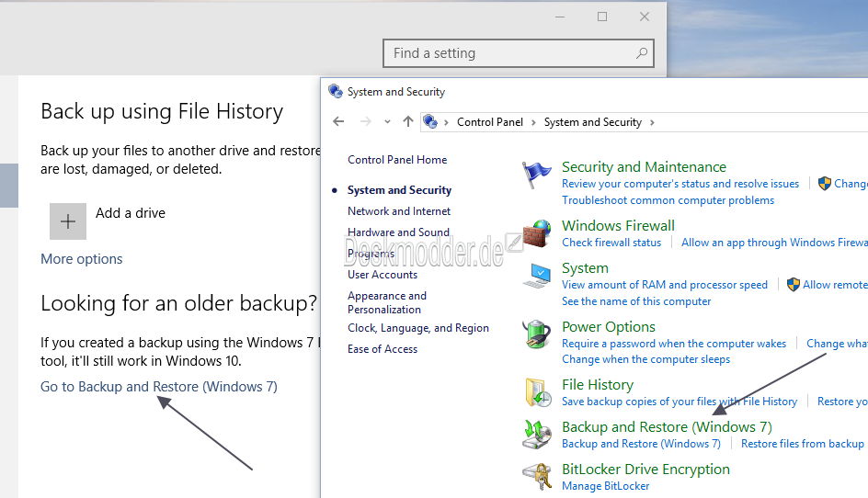Screen dimensions: 868x498
Task: Open Clock, Language, and Region category
Action: [418, 328]
